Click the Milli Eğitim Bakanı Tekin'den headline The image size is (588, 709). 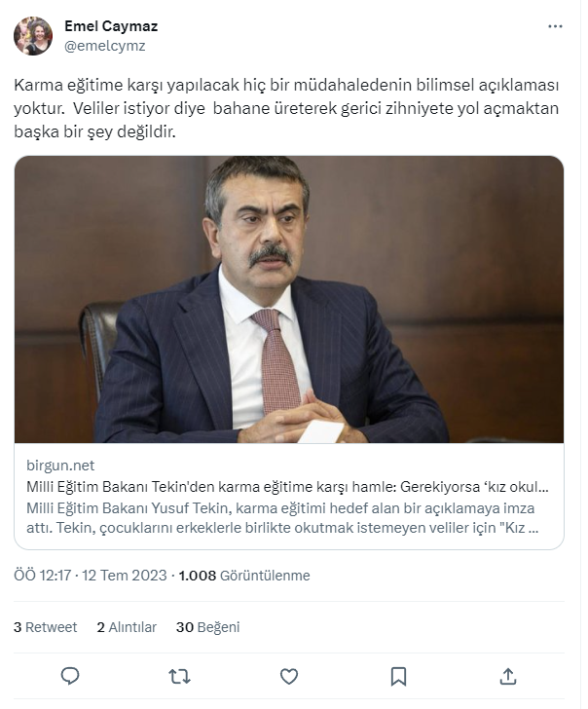(287, 487)
